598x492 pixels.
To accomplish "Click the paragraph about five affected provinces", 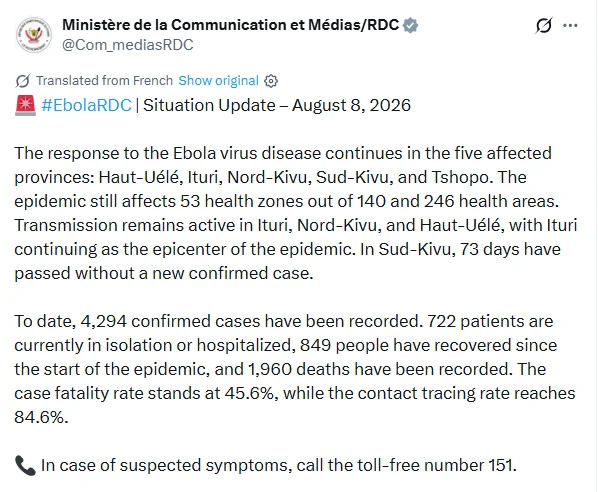I will pyautogui.click(x=296, y=213).
